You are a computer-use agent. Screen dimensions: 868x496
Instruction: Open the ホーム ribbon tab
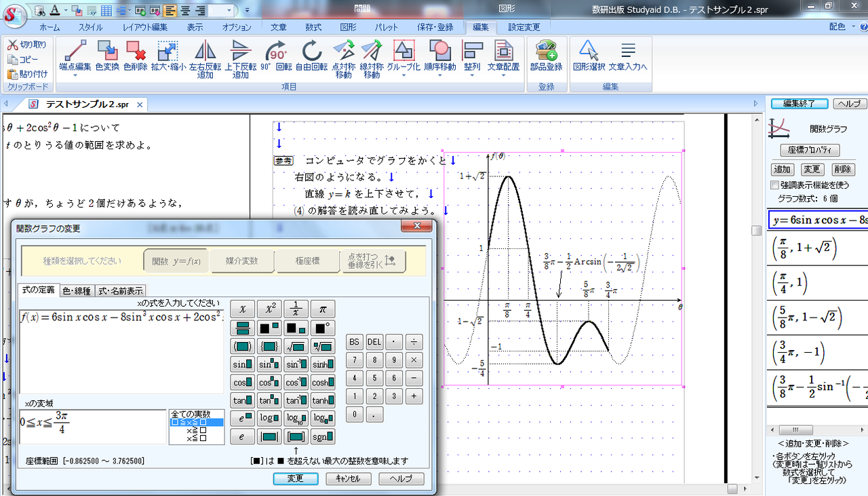pos(50,28)
